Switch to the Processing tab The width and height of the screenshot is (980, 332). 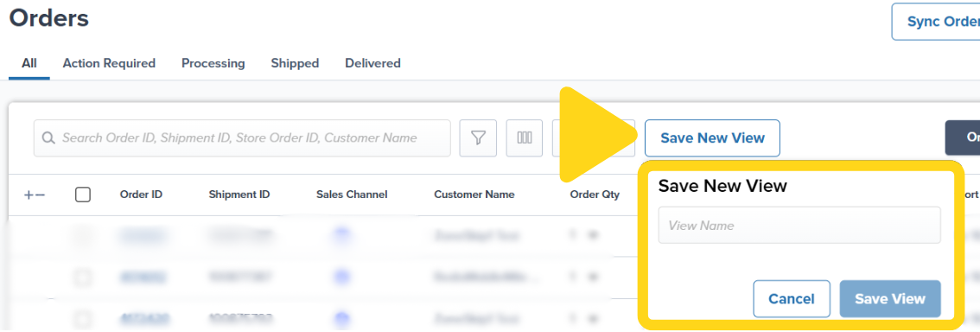[x=213, y=63]
